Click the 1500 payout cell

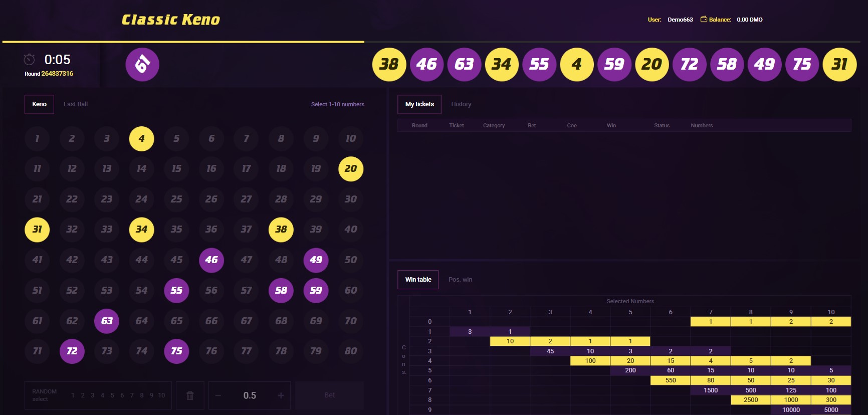coord(711,390)
